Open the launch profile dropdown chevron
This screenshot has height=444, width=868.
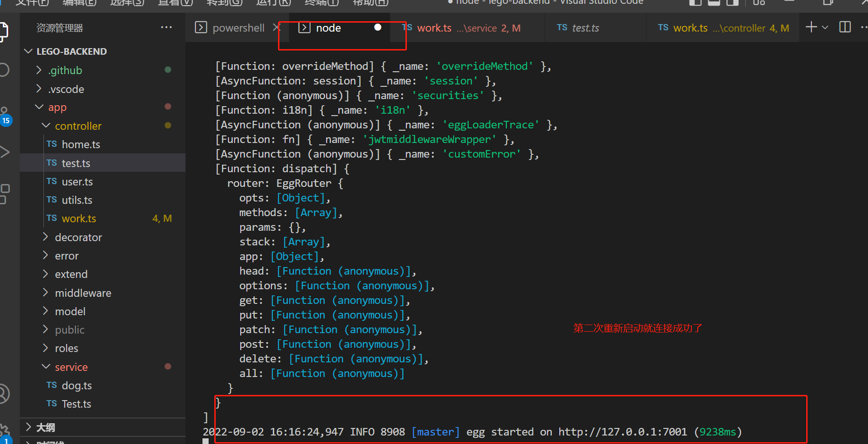pyautogui.click(x=825, y=27)
